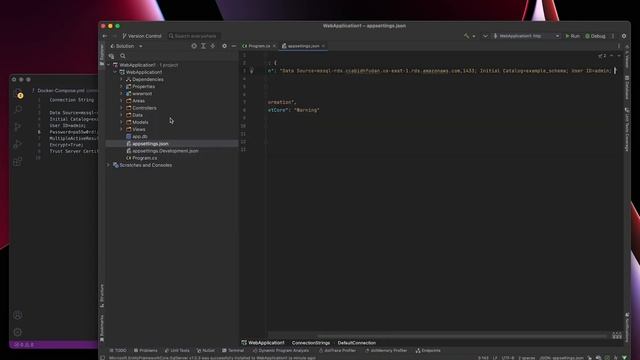Open the TODO tool window tab
Image resolution: width=640 pixels, height=360 pixels.
click(118, 351)
